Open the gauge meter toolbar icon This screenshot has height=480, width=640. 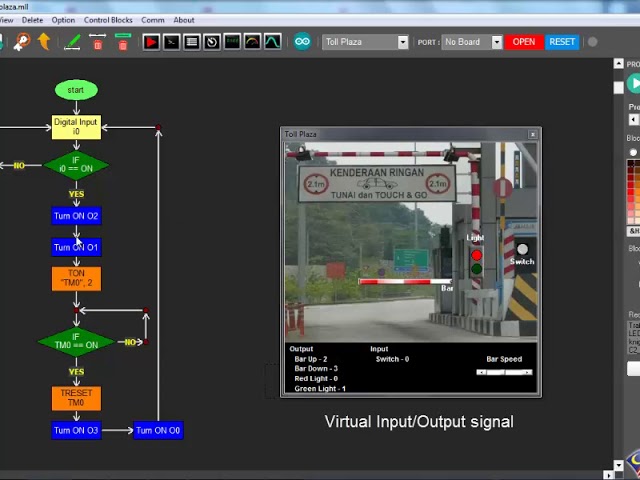pos(253,42)
